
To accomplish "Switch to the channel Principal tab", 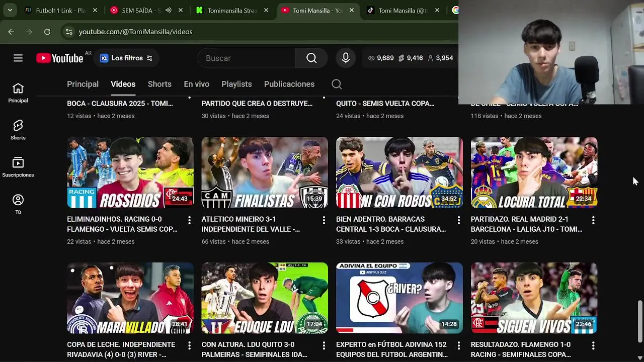I will (83, 84).
